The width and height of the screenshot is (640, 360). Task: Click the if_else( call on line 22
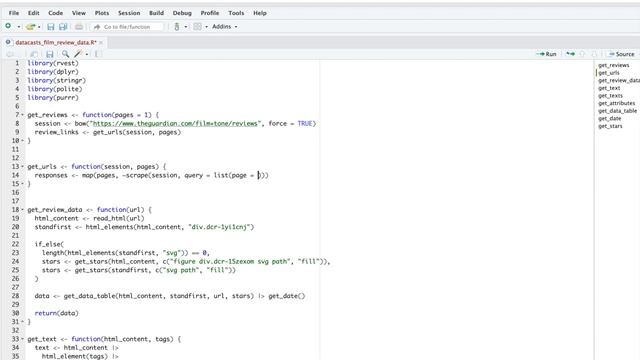click(x=49, y=244)
